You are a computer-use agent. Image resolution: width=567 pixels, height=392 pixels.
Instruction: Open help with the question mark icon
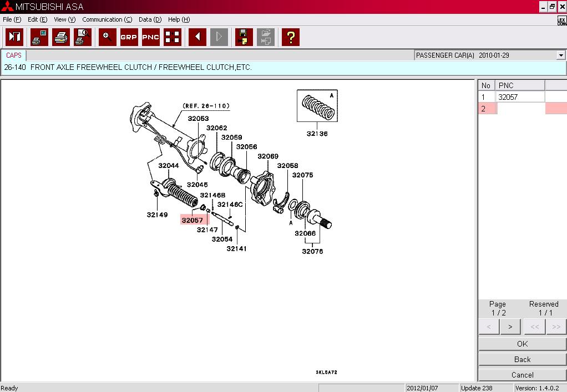click(x=290, y=37)
